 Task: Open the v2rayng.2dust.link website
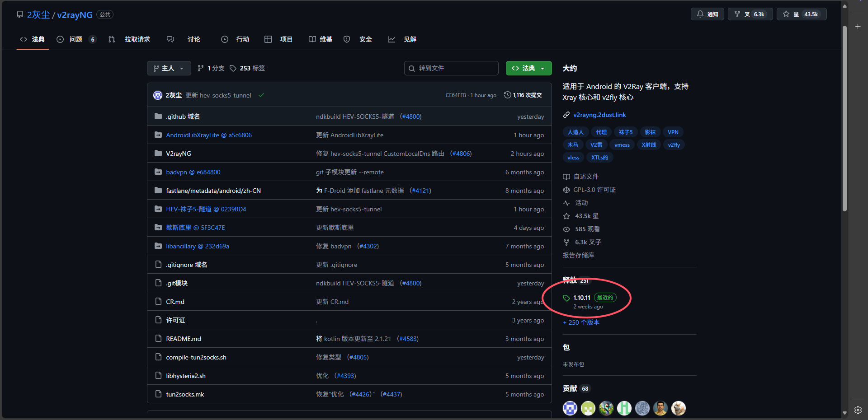599,115
